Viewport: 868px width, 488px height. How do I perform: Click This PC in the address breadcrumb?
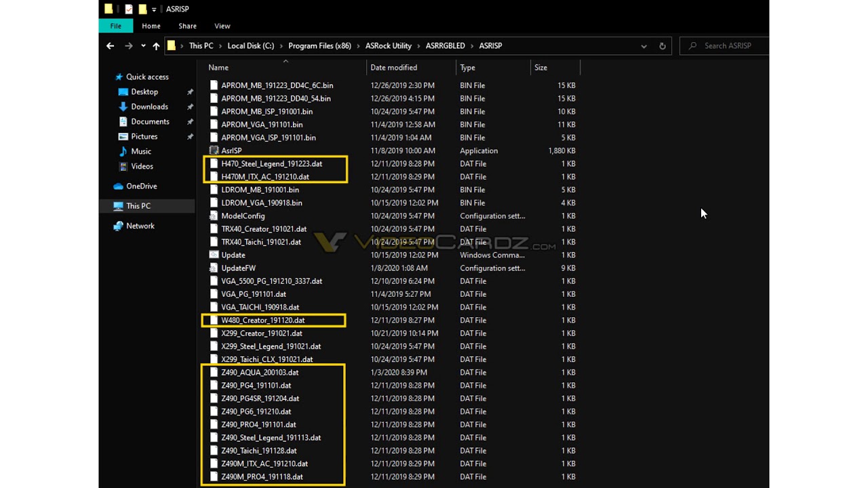pos(201,45)
